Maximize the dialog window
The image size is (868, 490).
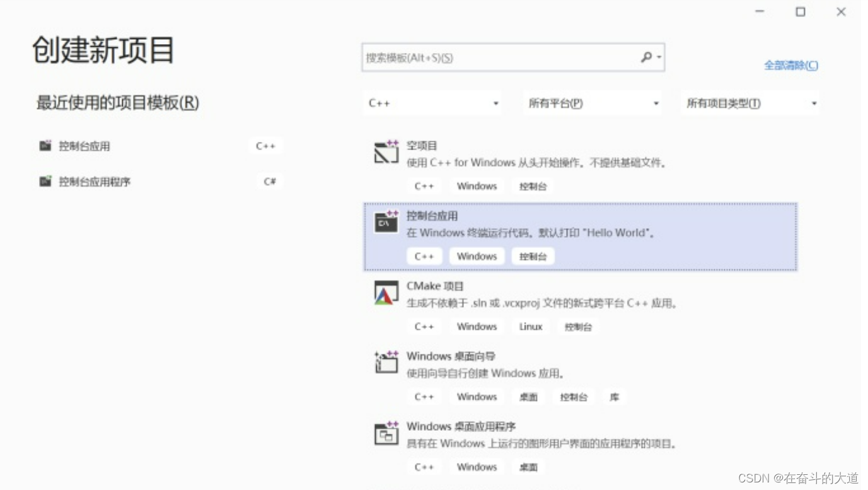click(800, 11)
